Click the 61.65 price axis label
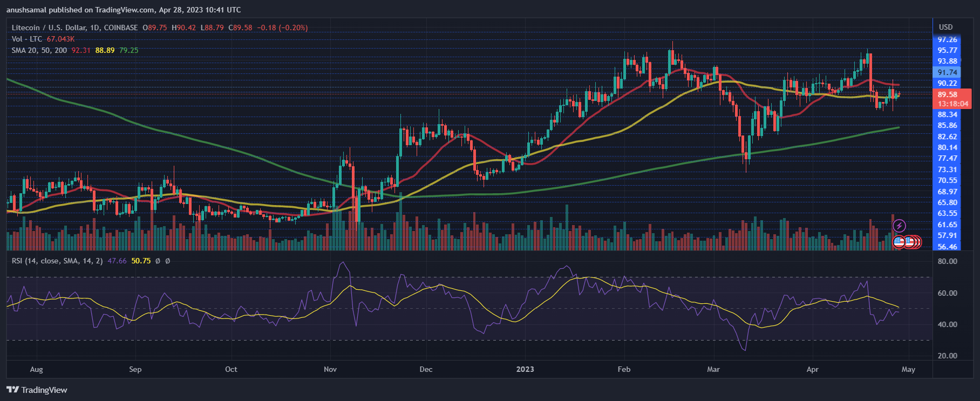The width and height of the screenshot is (980, 401). pos(947,225)
